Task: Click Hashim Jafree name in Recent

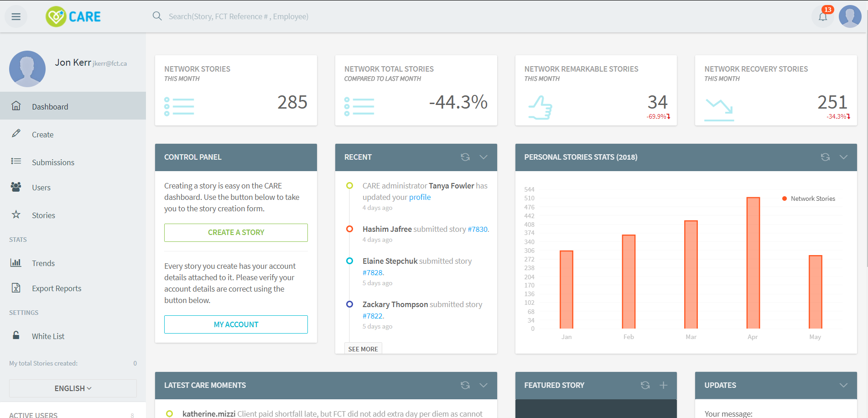Action: (x=387, y=229)
